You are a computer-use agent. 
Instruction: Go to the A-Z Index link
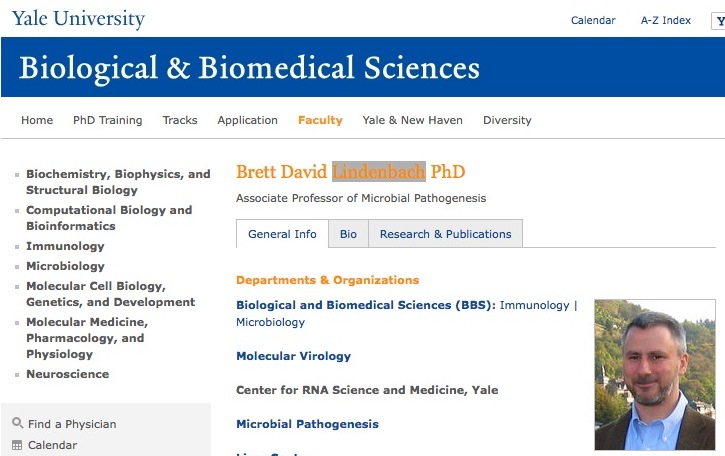click(x=666, y=20)
